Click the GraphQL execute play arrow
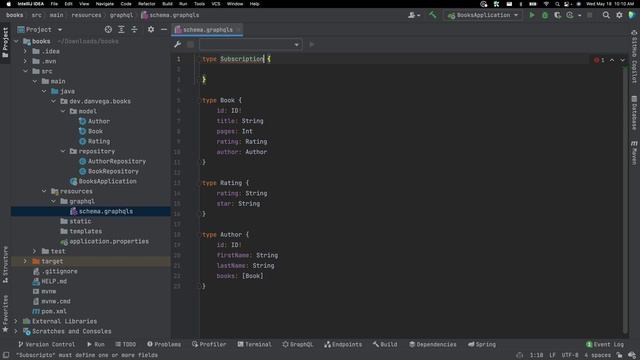The image size is (640, 360). [x=312, y=44]
